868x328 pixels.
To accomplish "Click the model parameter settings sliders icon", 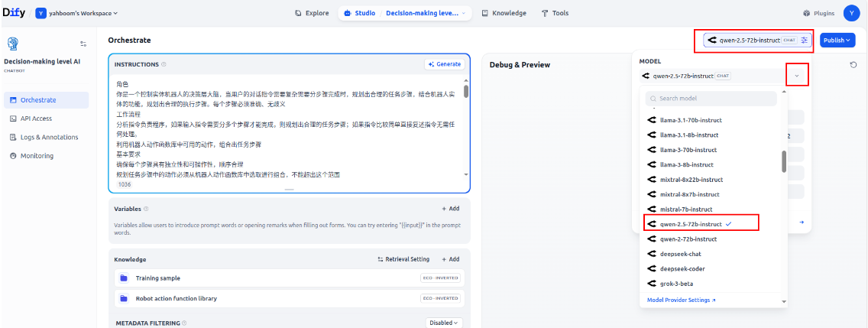I will 805,40.
